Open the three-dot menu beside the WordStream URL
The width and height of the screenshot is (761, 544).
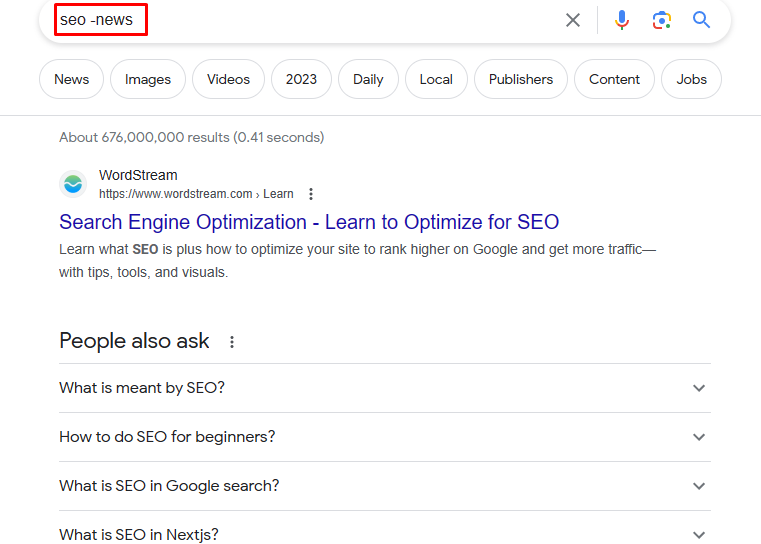(311, 194)
